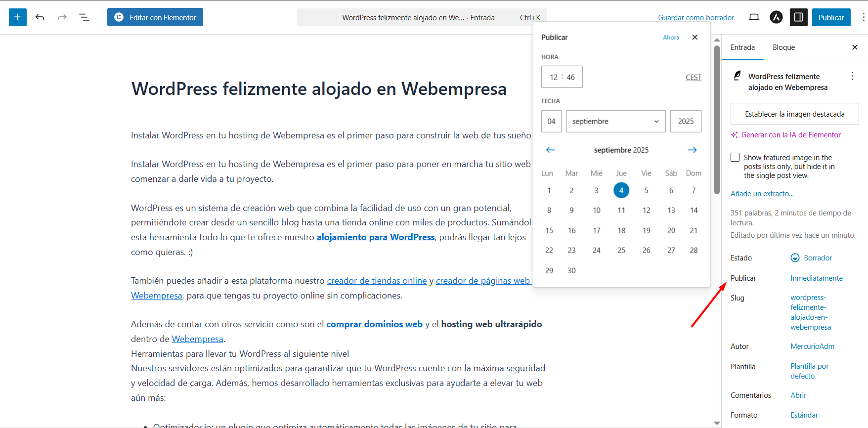The height and width of the screenshot is (428, 868).
Task: Click the editor vertical scrollbar thumb
Action: pyautogui.click(x=717, y=120)
